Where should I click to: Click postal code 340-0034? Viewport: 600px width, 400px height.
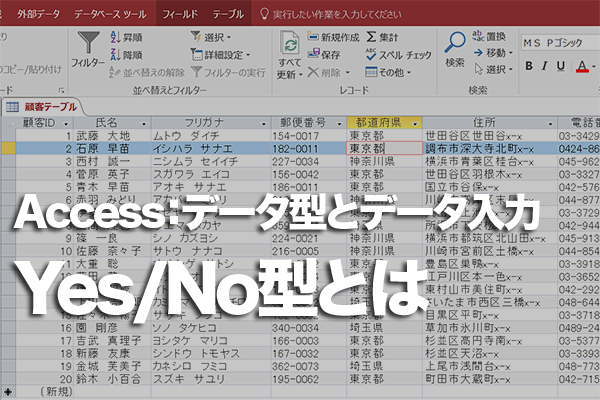(308, 328)
